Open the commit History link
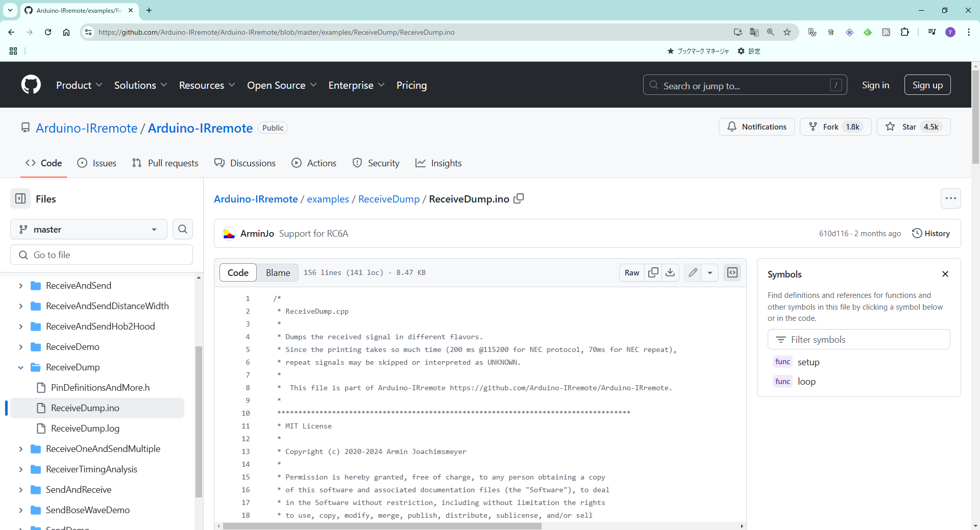The image size is (980, 530). 931,234
